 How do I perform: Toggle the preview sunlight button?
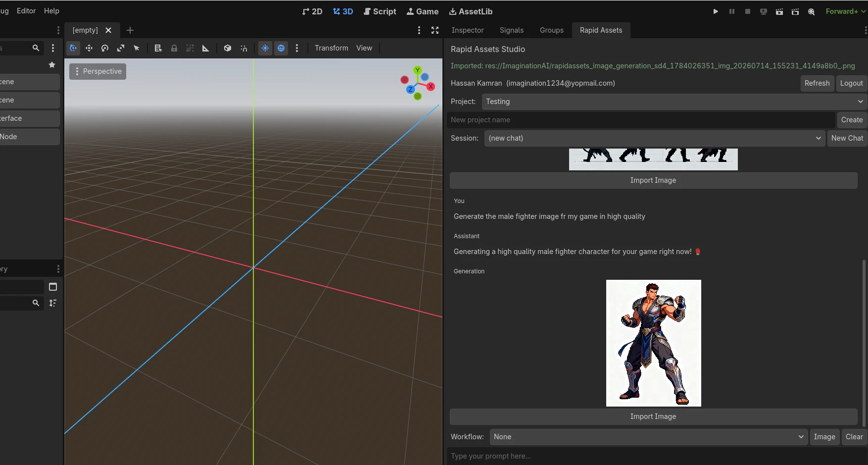coord(265,48)
